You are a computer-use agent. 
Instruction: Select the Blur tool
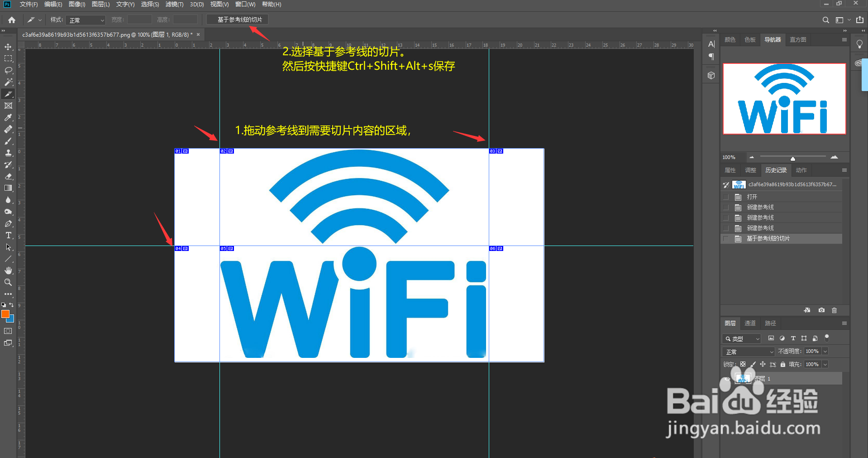[x=8, y=200]
